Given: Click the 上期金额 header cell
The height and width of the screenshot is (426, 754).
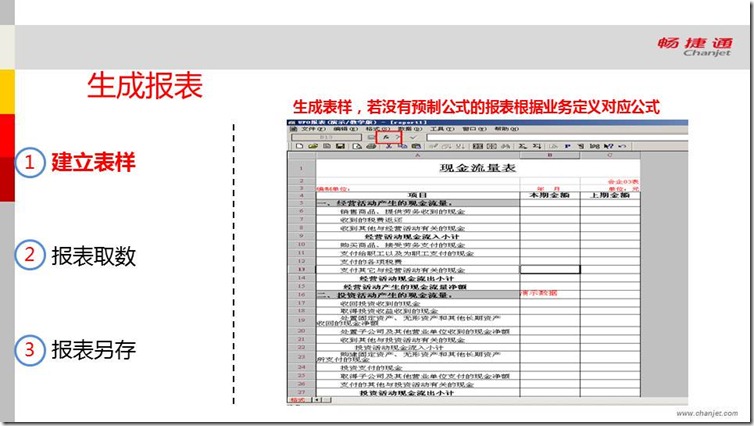Looking at the screenshot, I should 610,195.
